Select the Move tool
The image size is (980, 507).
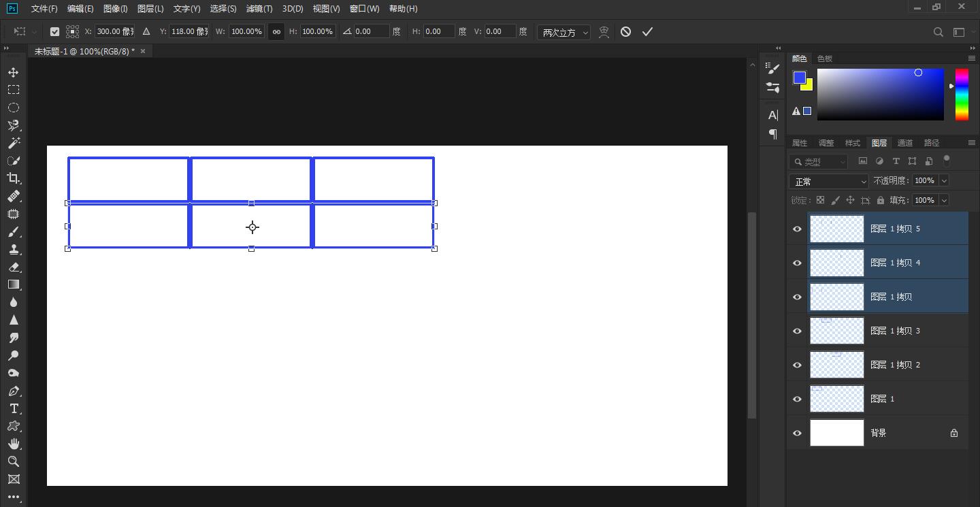[14, 72]
